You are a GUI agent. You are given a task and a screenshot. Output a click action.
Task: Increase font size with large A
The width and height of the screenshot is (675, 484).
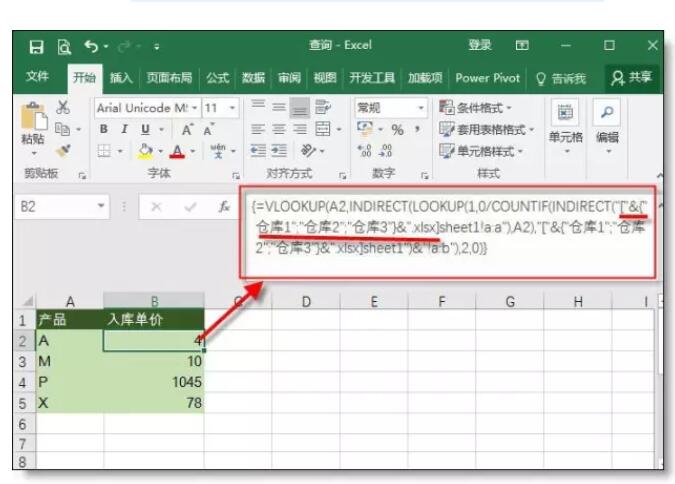pyautogui.click(x=187, y=130)
